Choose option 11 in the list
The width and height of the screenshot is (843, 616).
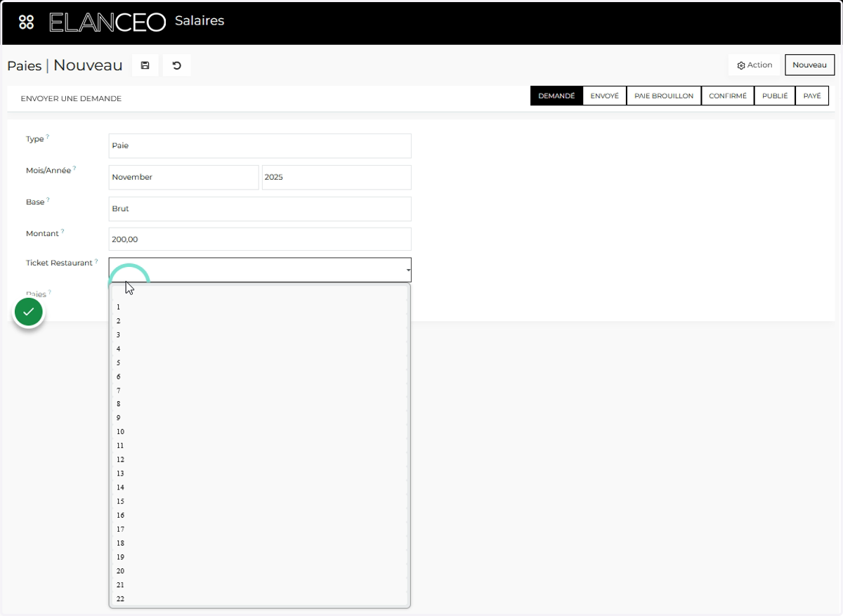pyautogui.click(x=260, y=446)
